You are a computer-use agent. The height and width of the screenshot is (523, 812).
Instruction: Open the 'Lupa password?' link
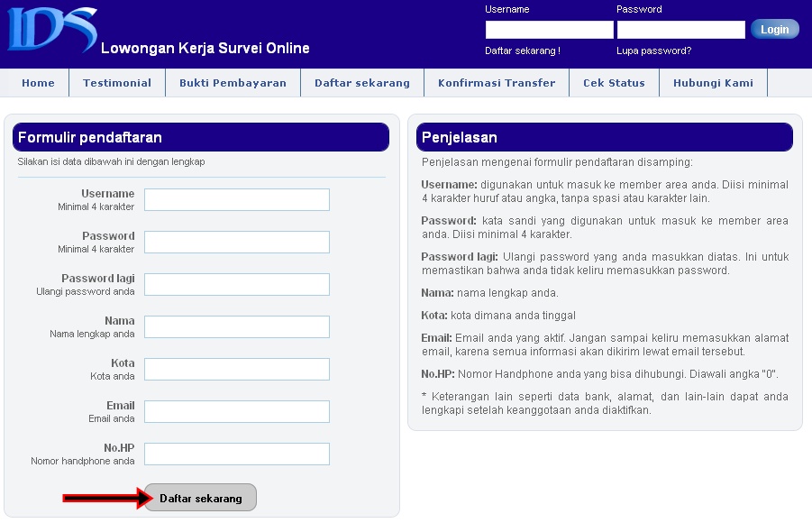click(x=653, y=50)
